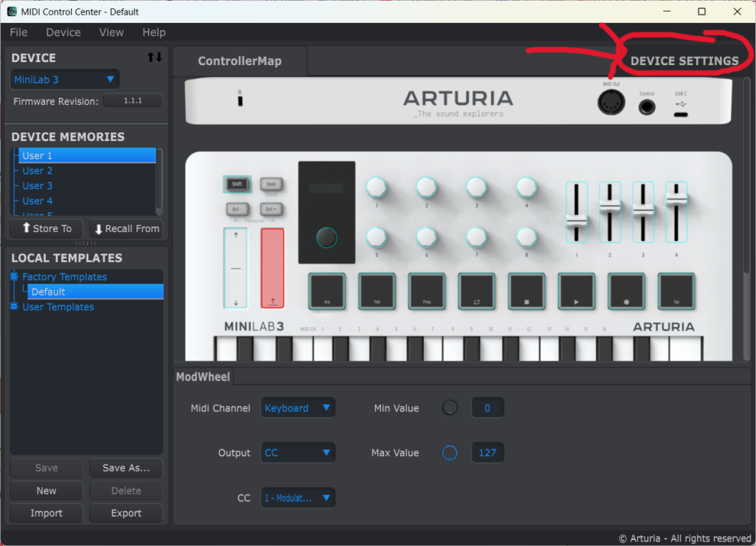756x546 pixels.
Task: Select User 3 in Device Memories
Action: pos(87,185)
